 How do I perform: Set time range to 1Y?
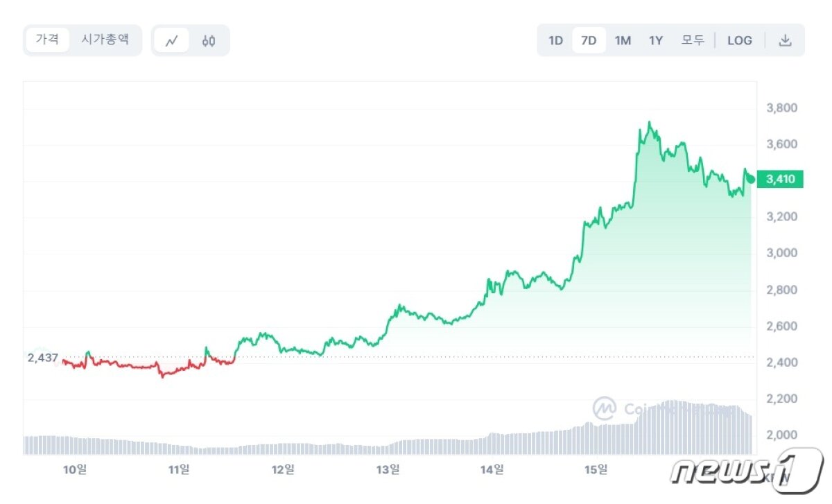point(656,40)
